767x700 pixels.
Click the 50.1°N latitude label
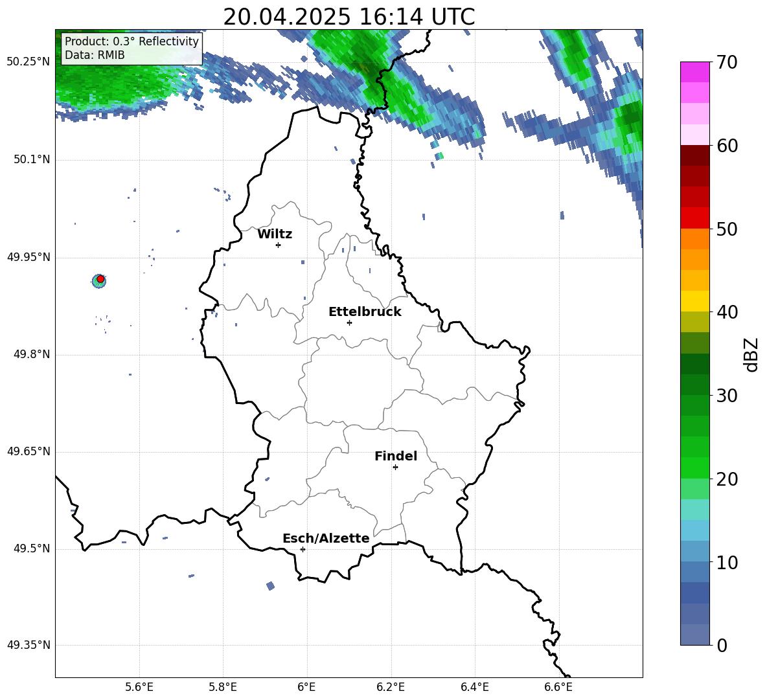tap(31, 159)
